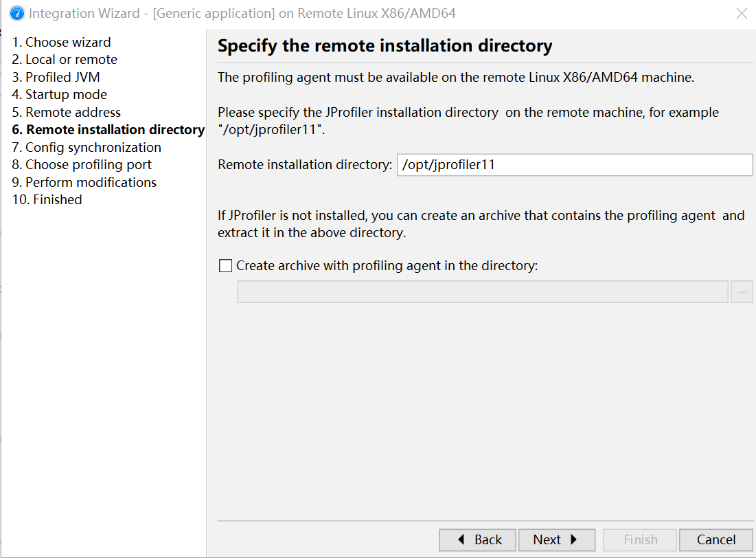
Task: Enable Create archive with profiling agent checkbox
Action: tap(226, 265)
